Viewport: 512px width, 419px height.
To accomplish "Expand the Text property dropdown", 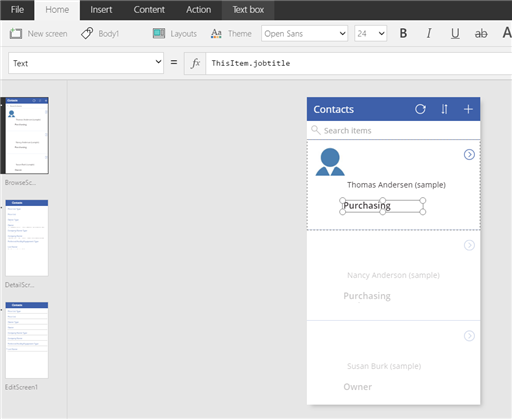I will tap(86, 63).
